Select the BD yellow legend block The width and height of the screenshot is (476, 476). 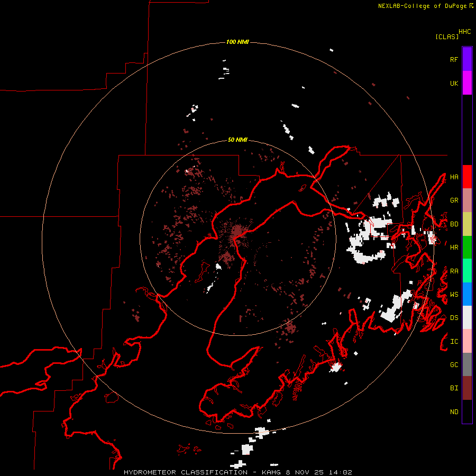click(467, 224)
